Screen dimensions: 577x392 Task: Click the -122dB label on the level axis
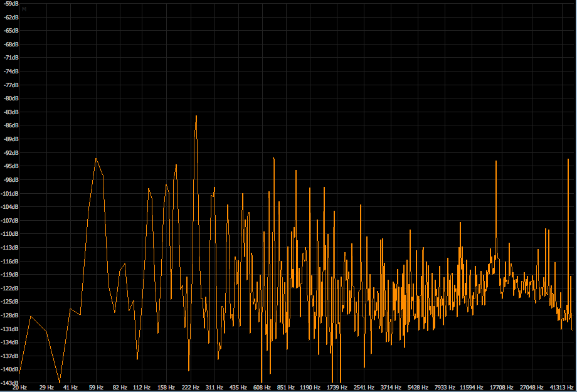coord(11,288)
